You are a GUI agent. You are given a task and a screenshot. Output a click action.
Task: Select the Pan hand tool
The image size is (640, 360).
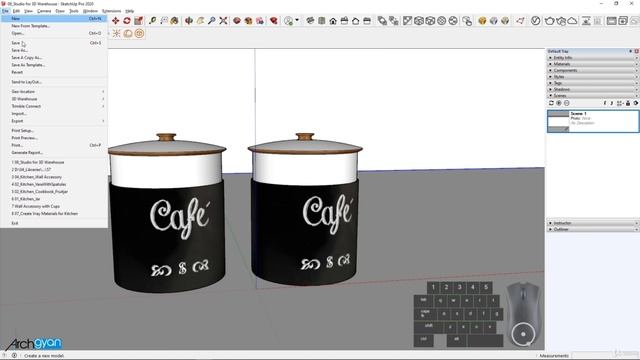[200, 21]
